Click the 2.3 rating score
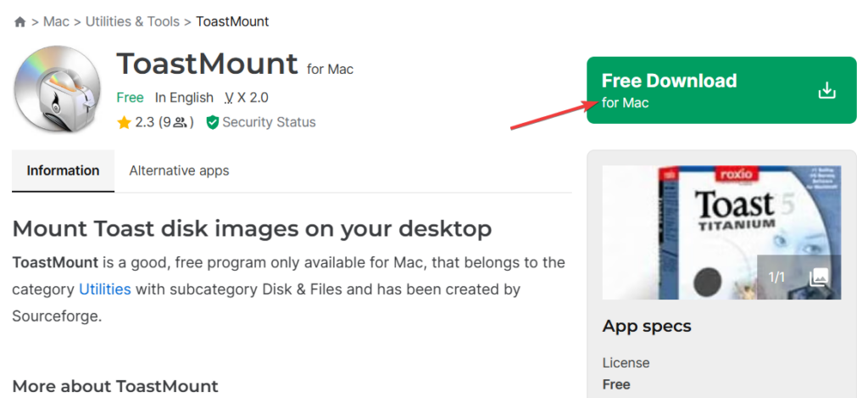868x398 pixels. coord(144,123)
